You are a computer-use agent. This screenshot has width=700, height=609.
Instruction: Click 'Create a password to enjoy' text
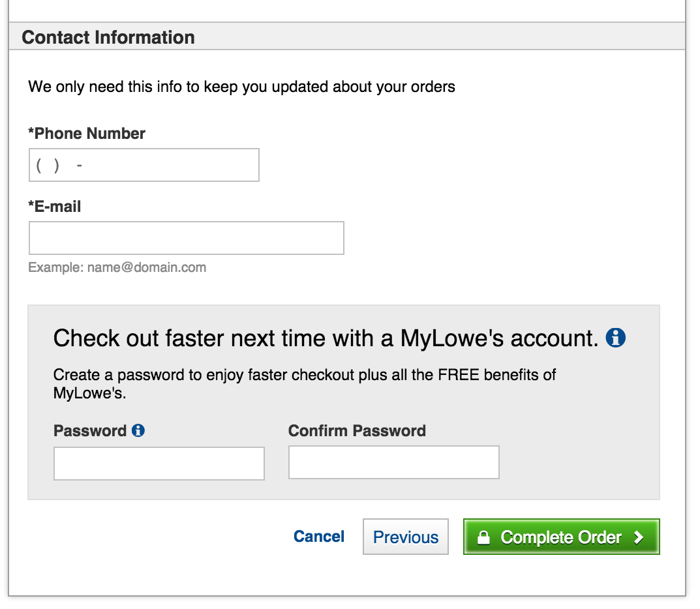coord(305,383)
